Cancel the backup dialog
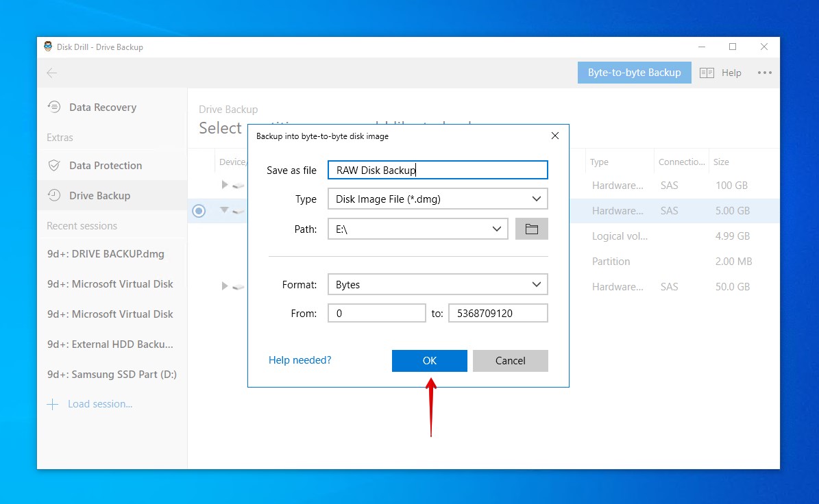Screen dimensions: 819x504 coord(511,360)
